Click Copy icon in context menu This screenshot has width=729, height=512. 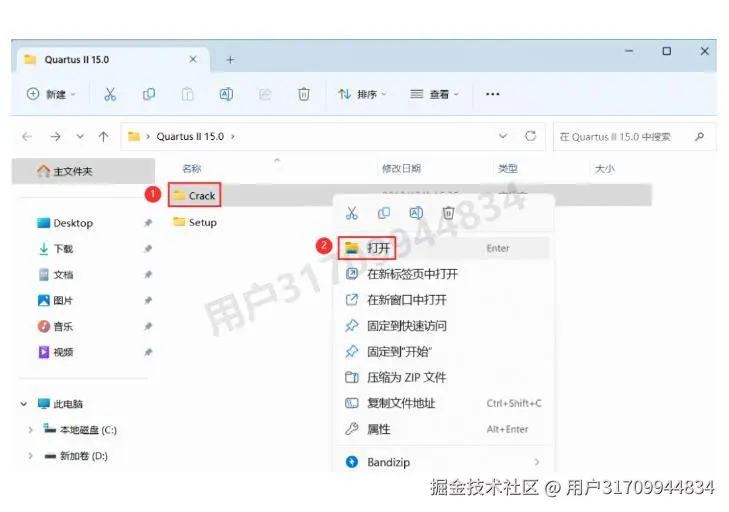[x=384, y=213]
